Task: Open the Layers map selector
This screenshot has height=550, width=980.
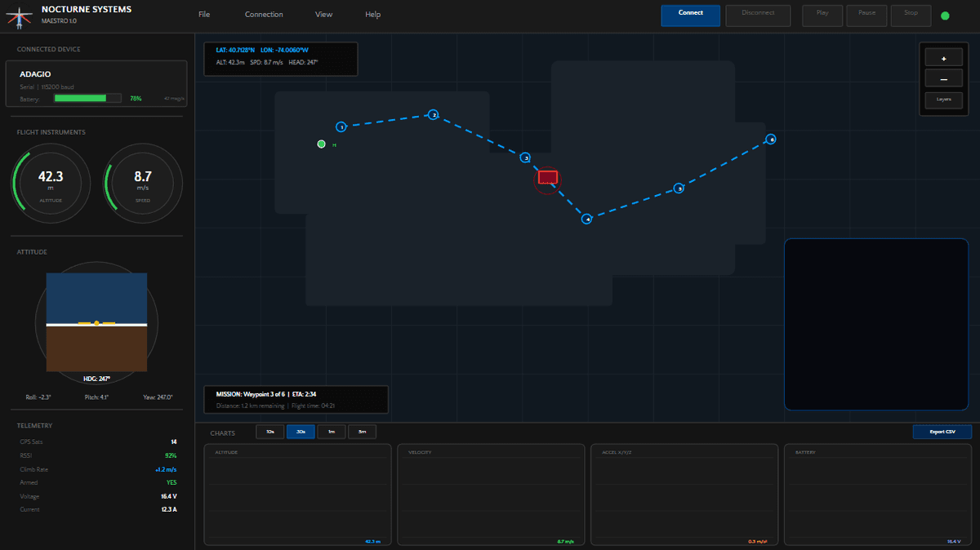Action: click(x=943, y=99)
